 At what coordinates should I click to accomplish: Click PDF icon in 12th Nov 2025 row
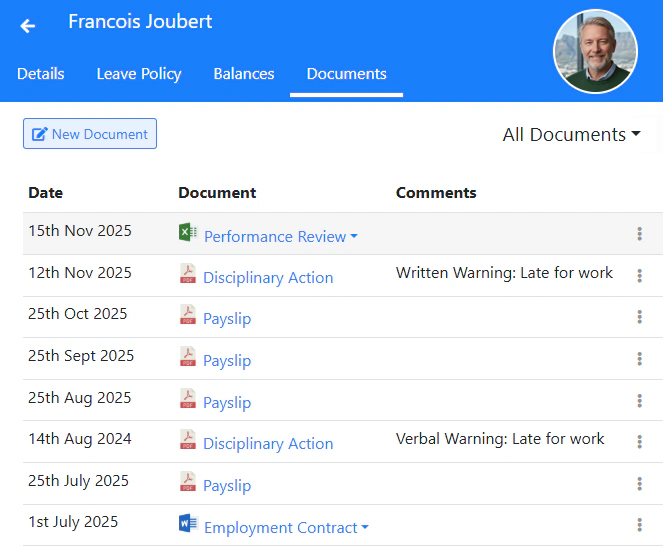(188, 273)
